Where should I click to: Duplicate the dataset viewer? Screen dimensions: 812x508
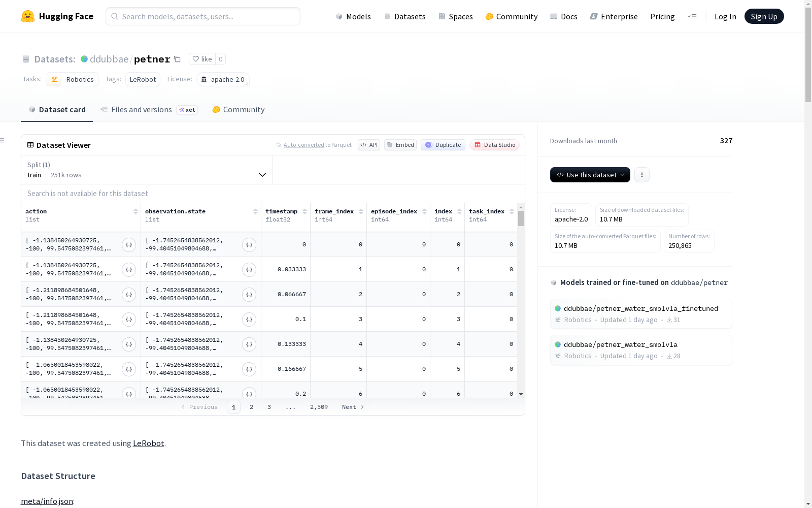[443, 145]
